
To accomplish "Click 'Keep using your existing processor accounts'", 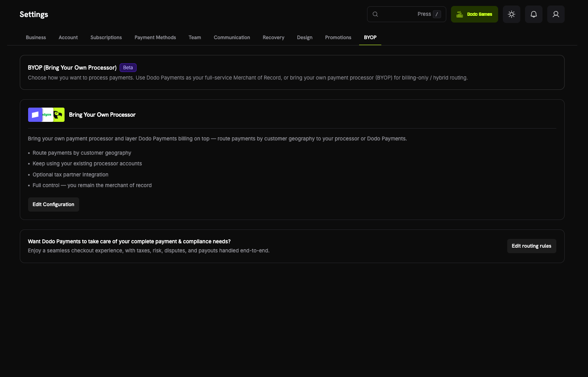I will pyautogui.click(x=87, y=164).
